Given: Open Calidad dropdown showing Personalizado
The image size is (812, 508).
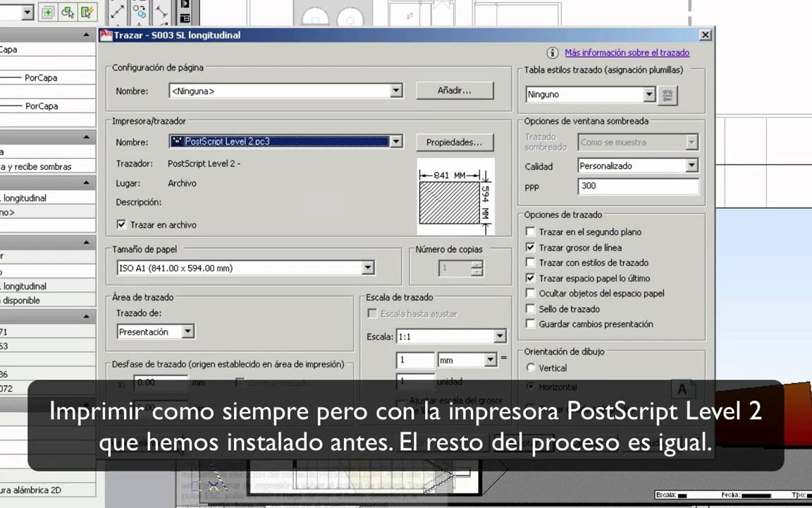Looking at the screenshot, I should pyautogui.click(x=692, y=166).
